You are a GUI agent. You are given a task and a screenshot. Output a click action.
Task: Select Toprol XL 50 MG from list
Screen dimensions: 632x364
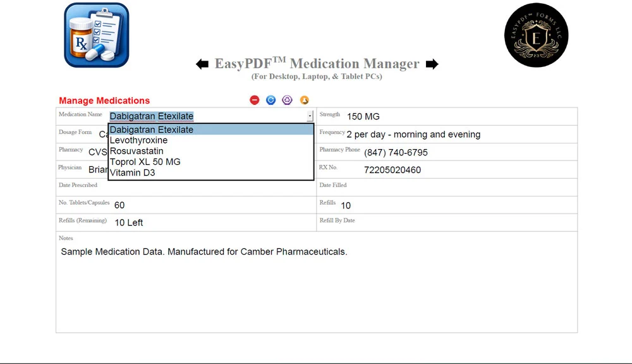click(x=211, y=162)
